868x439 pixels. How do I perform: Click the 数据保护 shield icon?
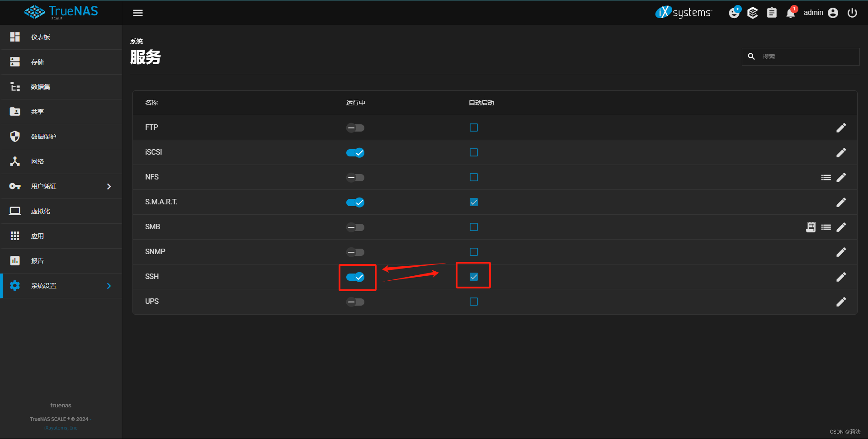[x=15, y=137]
